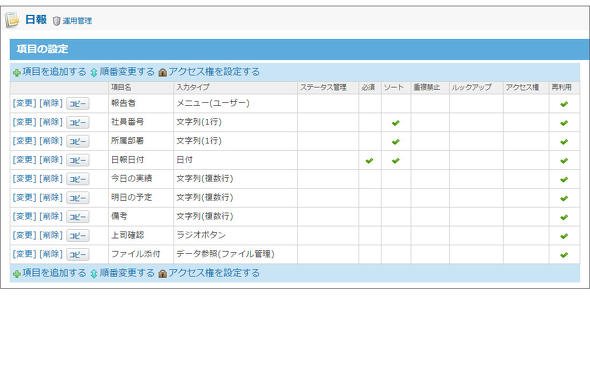The width and height of the screenshot is (590, 383).
Task: Click the 日報 title link
Action: pos(36,20)
